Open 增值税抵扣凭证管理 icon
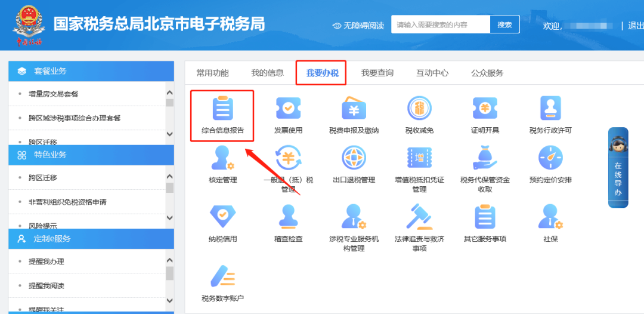 (x=419, y=158)
